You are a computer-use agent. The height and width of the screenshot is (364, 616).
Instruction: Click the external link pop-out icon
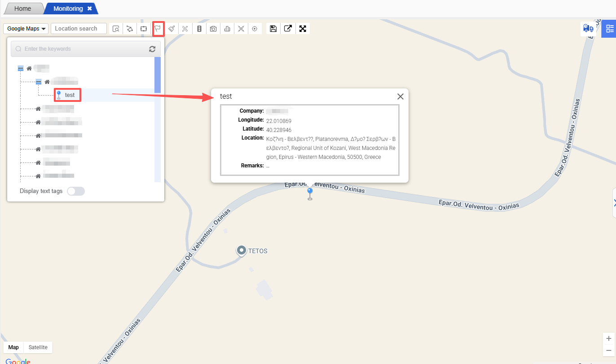tap(288, 29)
